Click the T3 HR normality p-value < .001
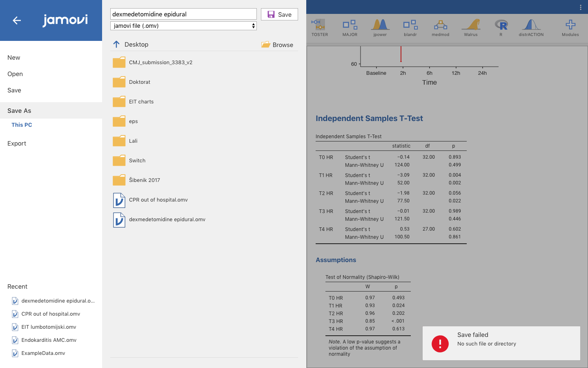The width and height of the screenshot is (588, 368). click(x=398, y=321)
